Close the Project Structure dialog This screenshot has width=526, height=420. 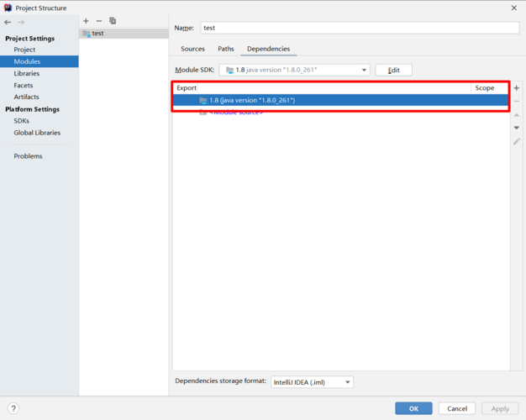[514, 8]
